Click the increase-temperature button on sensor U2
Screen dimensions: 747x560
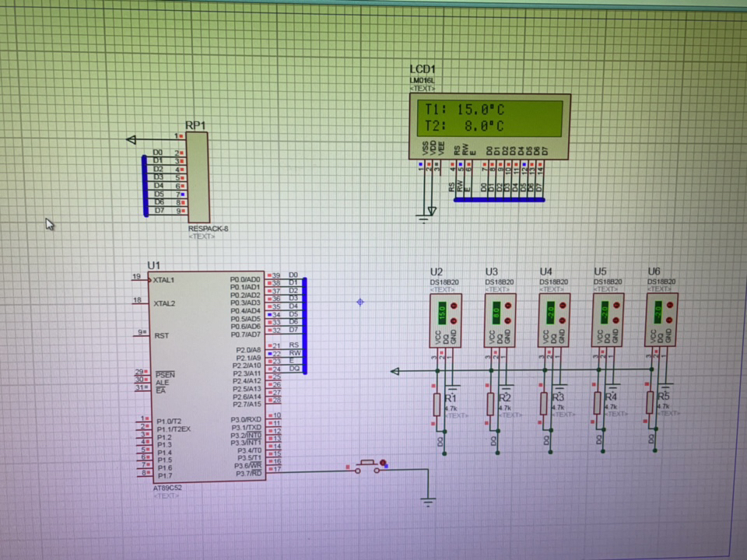(x=454, y=306)
